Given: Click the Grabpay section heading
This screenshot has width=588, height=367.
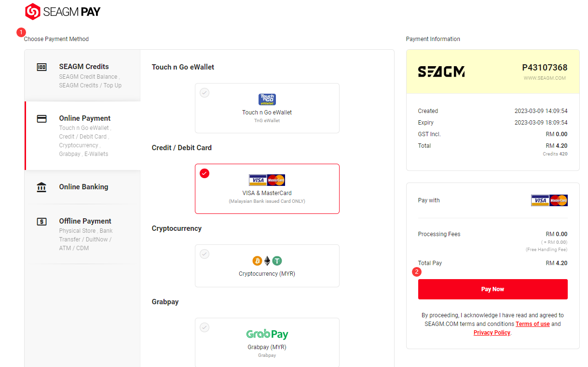Looking at the screenshot, I should (165, 302).
